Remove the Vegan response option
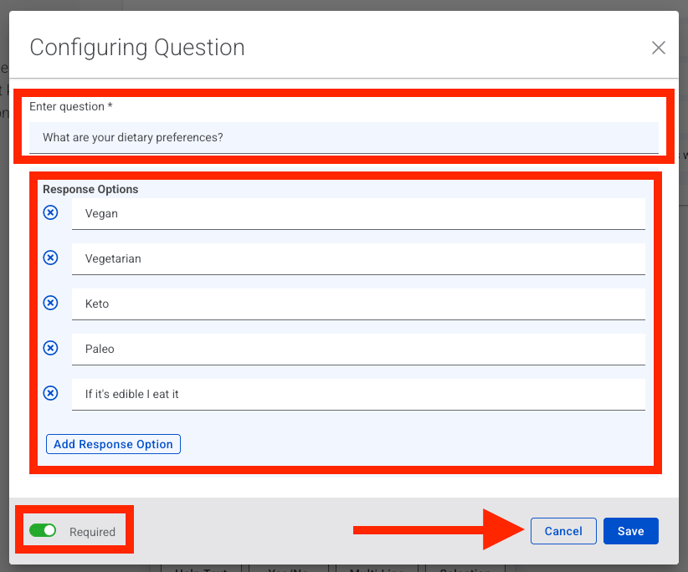 point(51,213)
